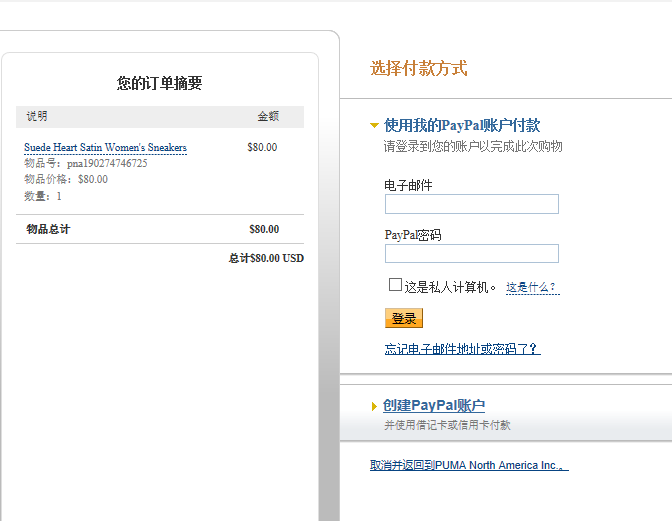Open the 这是什么? help link

point(532,287)
